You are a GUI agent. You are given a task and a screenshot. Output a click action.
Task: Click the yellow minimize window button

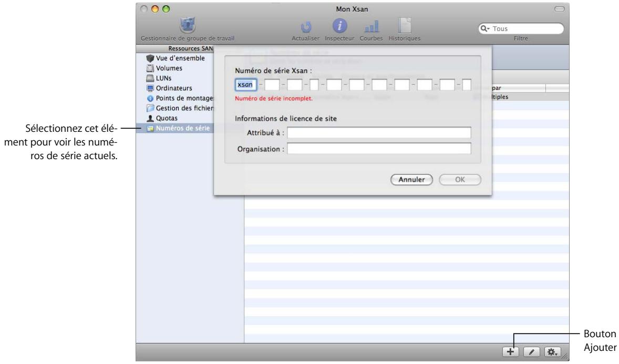pyautogui.click(x=154, y=9)
